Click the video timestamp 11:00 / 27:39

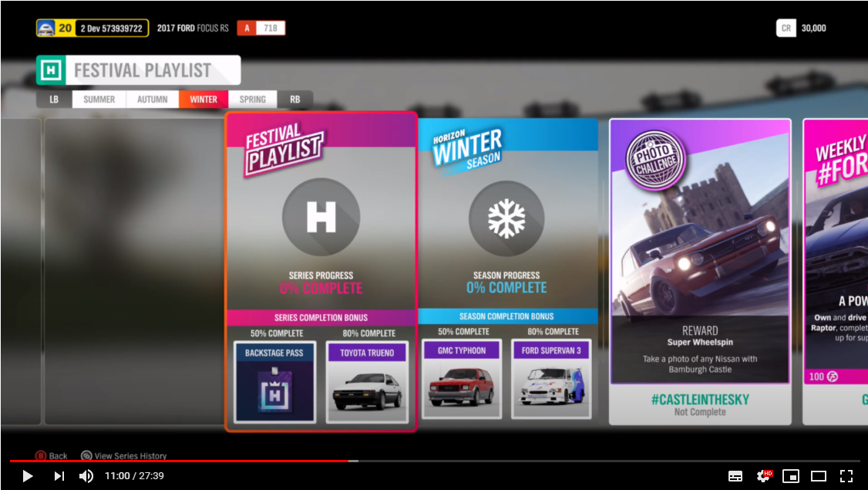[135, 475]
